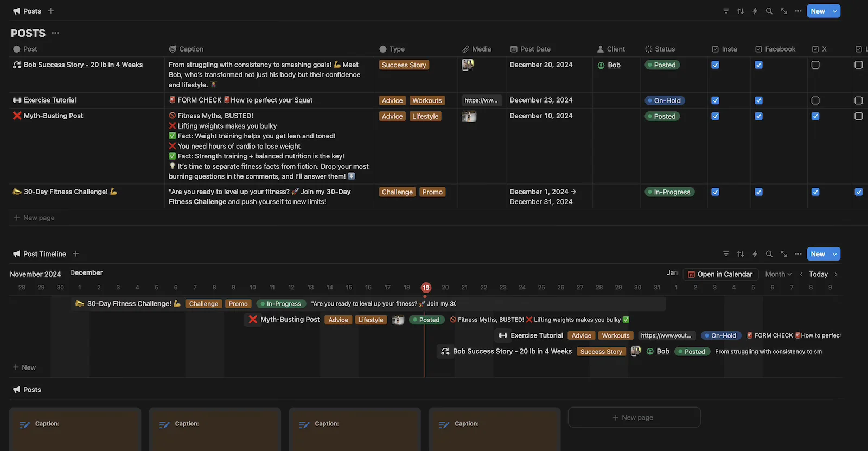Select the Posts view tab at top

(27, 11)
